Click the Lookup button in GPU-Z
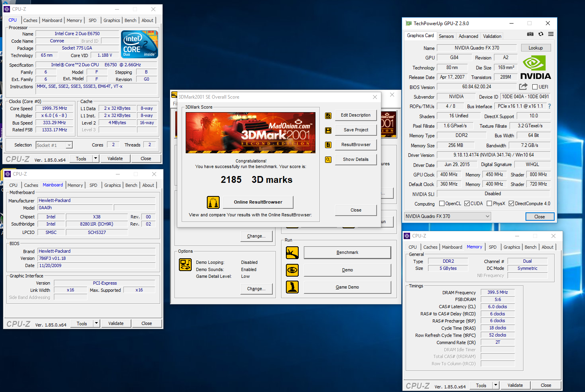The image size is (585, 392). coord(536,48)
